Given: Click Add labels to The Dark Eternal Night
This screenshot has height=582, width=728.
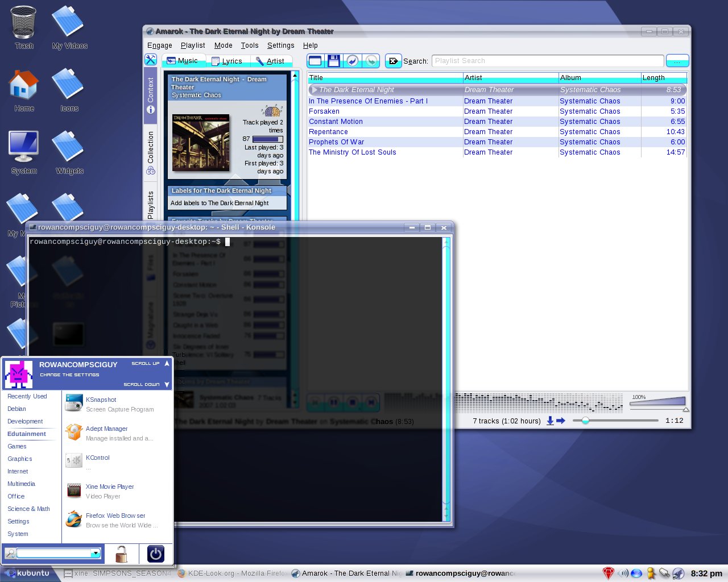Looking at the screenshot, I should tap(220, 203).
